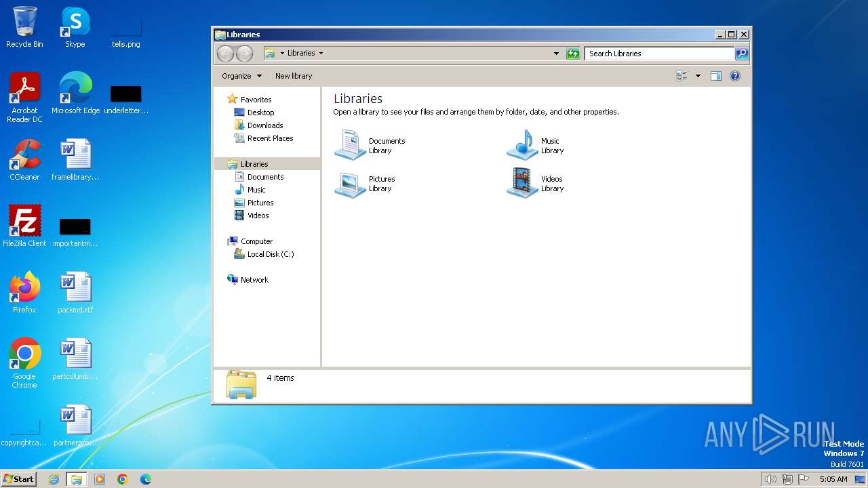
Task: Select partnerpro document on desktop
Action: (75, 426)
